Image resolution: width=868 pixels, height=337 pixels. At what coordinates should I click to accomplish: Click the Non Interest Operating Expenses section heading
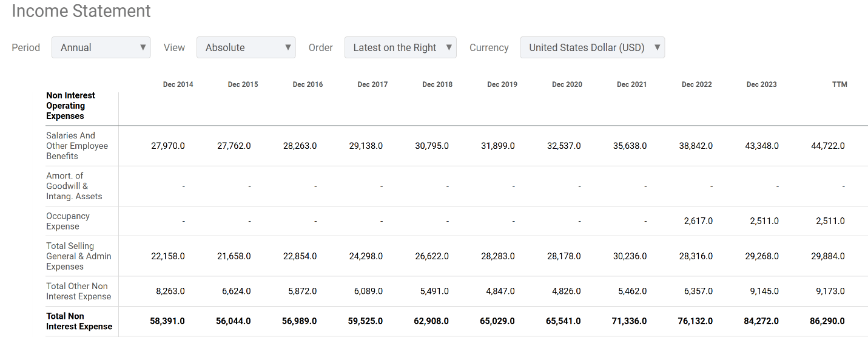tap(70, 106)
